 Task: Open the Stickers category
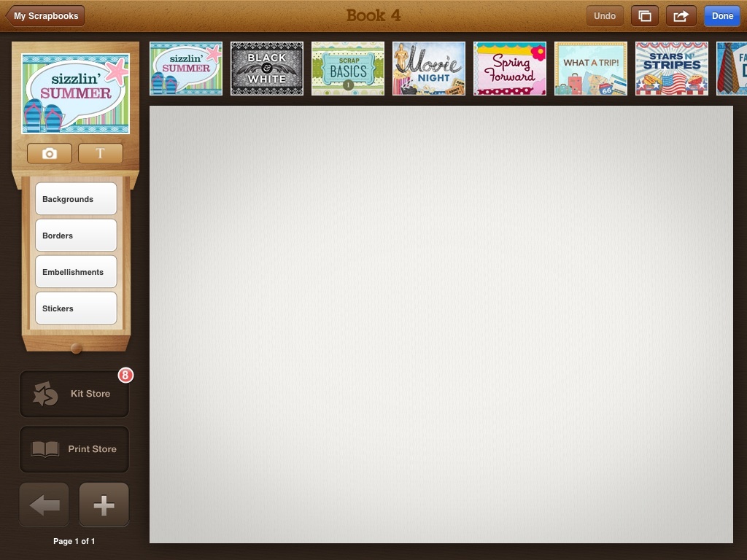(x=76, y=308)
